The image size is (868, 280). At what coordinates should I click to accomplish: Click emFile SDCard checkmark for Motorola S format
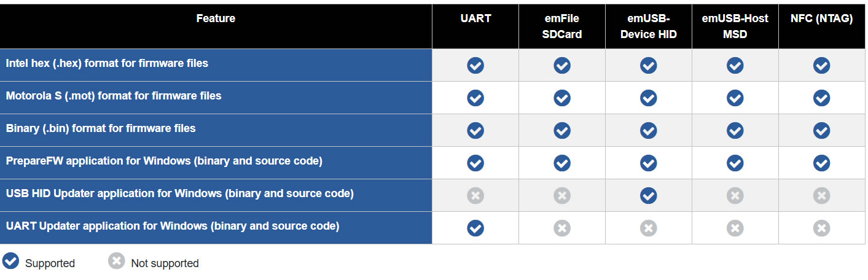point(562,98)
